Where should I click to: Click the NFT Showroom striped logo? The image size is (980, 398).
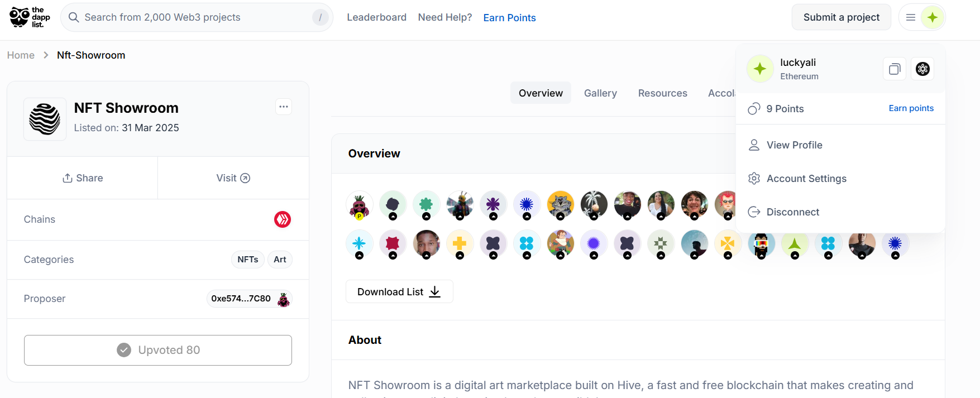(x=45, y=119)
